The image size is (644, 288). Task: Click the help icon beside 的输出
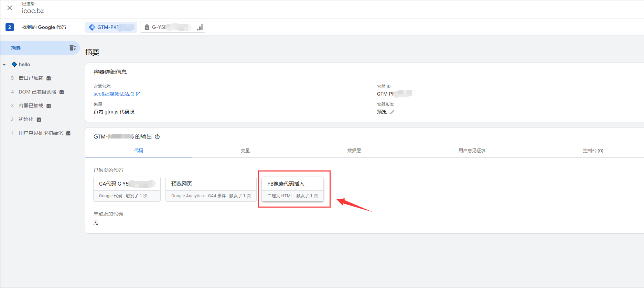coord(157,137)
